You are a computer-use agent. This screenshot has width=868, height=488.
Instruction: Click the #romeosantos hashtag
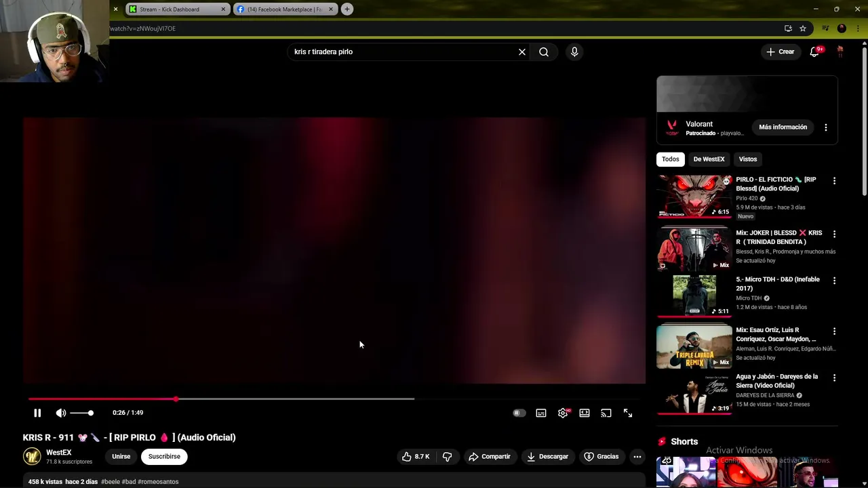[x=158, y=482]
